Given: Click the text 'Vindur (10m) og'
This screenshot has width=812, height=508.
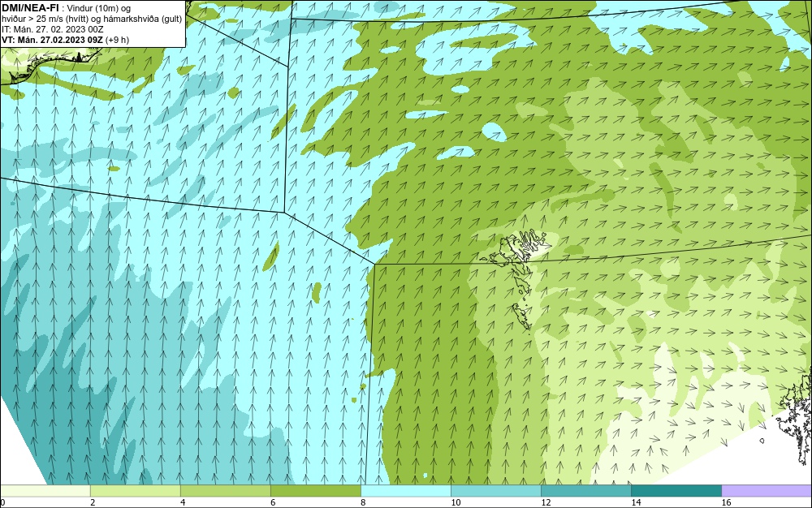Looking at the screenshot, I should point(99,9).
